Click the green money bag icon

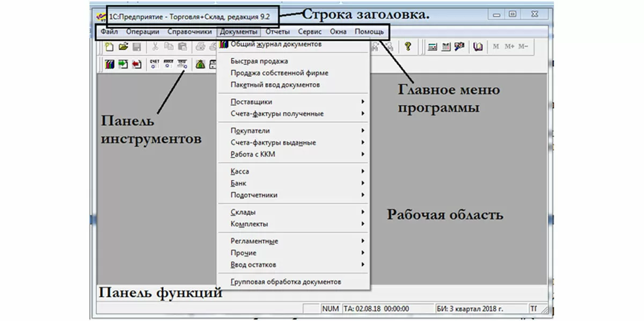coord(200,64)
